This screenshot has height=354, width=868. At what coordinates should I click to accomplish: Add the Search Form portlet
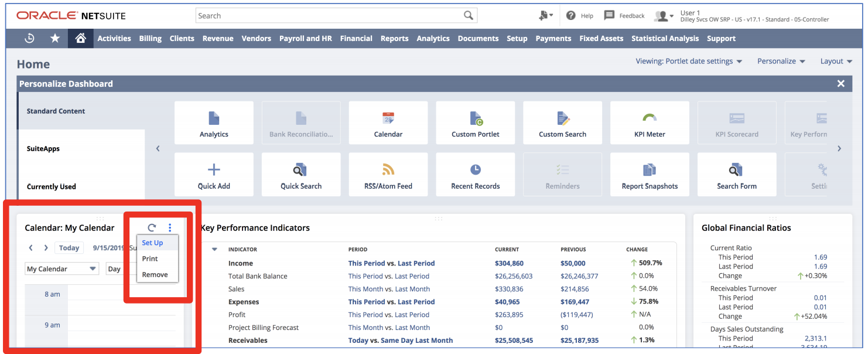point(737,175)
